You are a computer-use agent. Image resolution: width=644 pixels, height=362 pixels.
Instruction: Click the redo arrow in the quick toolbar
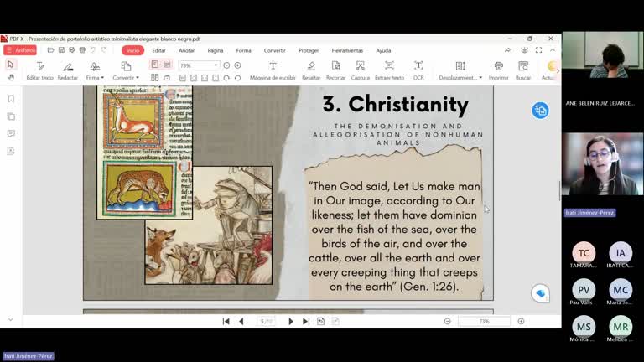(x=103, y=50)
